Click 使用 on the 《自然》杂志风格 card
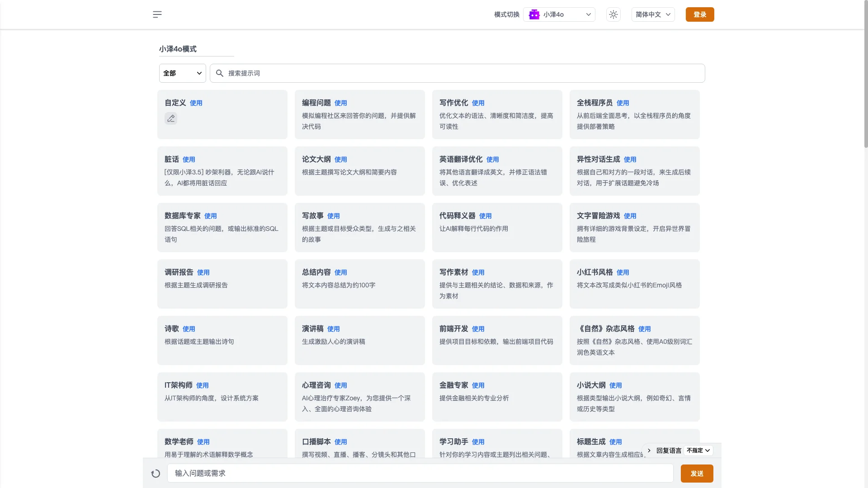 pyautogui.click(x=644, y=329)
